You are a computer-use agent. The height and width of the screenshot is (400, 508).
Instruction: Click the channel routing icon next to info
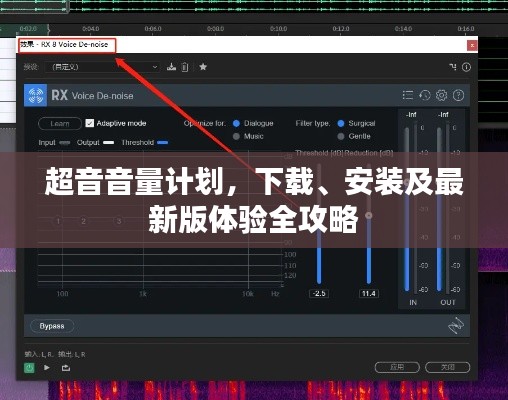pos(453,67)
